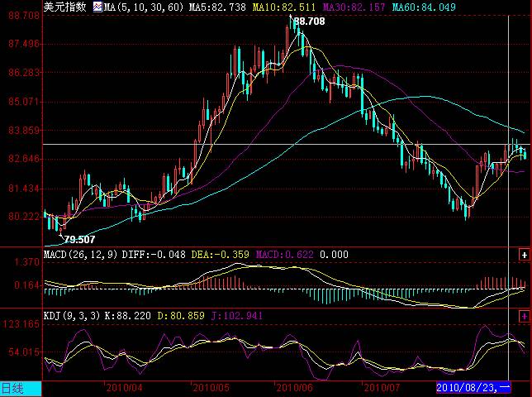Click the MA5:82.738 value
This screenshot has width=532, height=397.
(217, 7)
